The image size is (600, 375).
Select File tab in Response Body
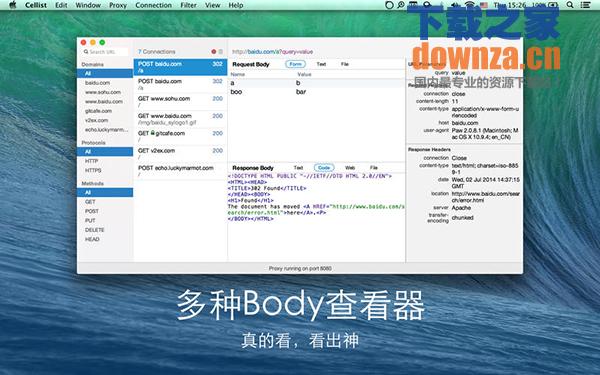374,168
